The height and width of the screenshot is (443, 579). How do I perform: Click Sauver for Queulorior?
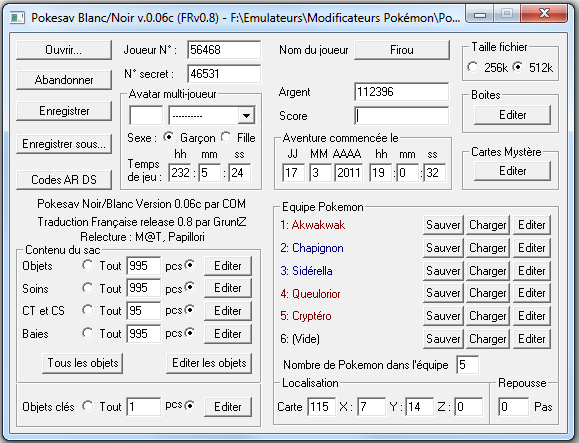pyautogui.click(x=443, y=293)
